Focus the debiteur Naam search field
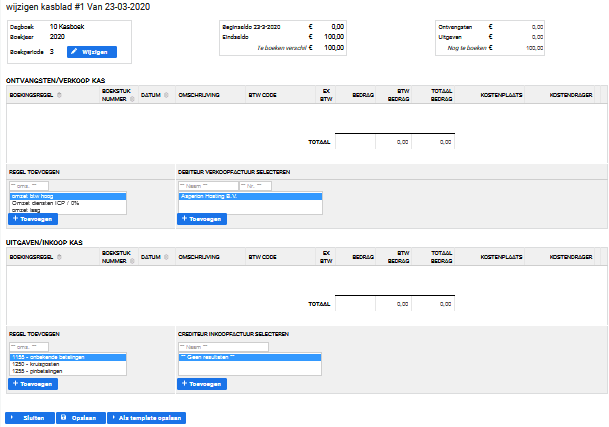 click(x=209, y=186)
